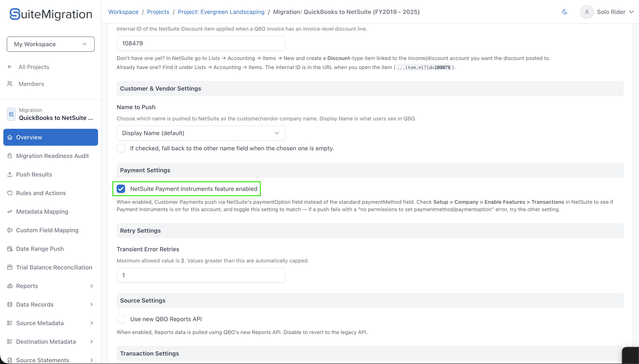Image resolution: width=639 pixels, height=364 pixels.
Task: Click the discount item ID field 108479
Action: click(x=201, y=43)
